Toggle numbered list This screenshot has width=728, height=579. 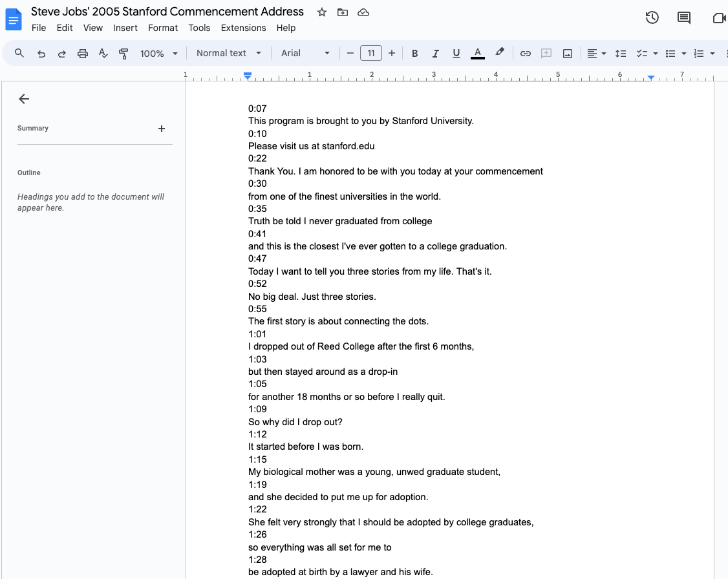[699, 54]
